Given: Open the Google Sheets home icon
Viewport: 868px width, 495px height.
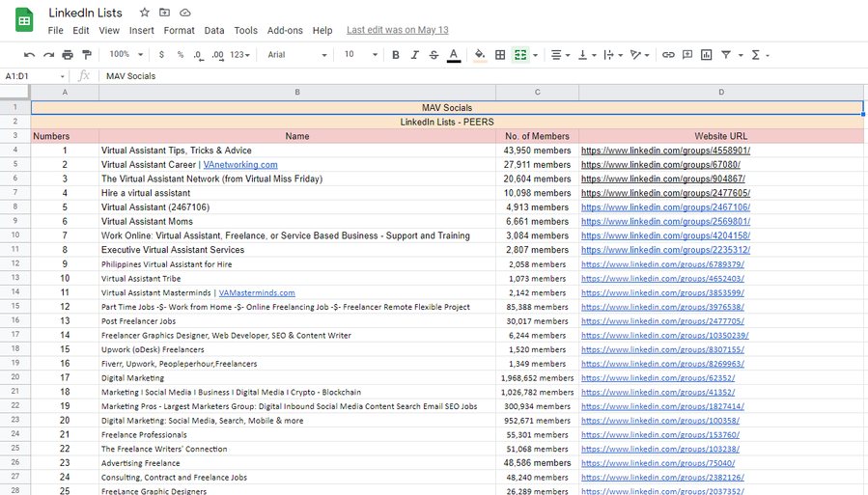Looking at the screenshot, I should pos(24,20).
